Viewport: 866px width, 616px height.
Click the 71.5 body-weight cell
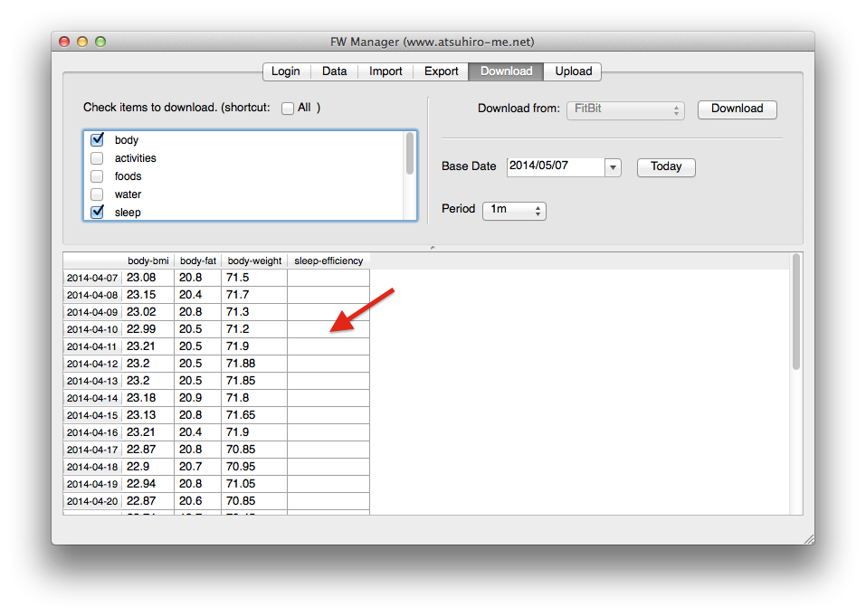[x=254, y=278]
